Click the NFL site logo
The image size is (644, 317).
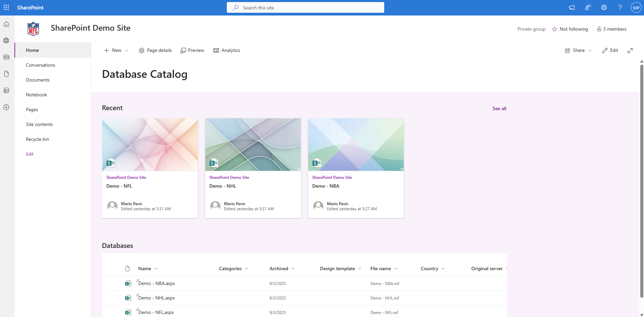click(33, 29)
